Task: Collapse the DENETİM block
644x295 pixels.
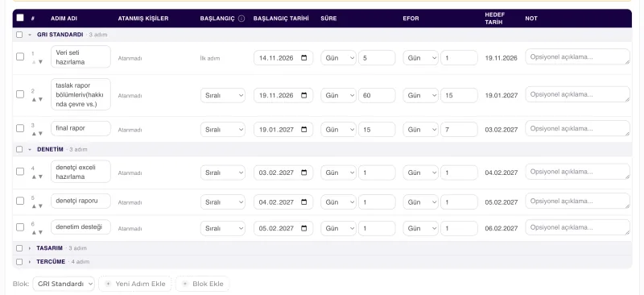Action: [x=30, y=150]
